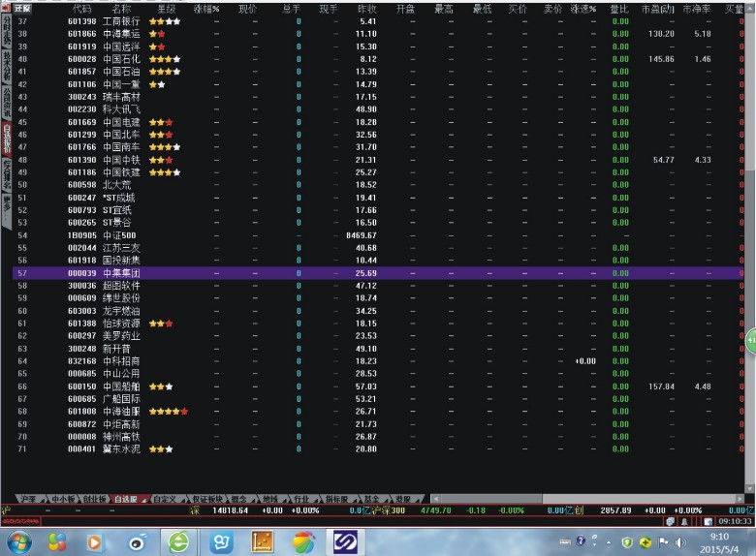Open the orange chart app on taskbar
The width and height of the screenshot is (756, 556).
click(x=263, y=542)
